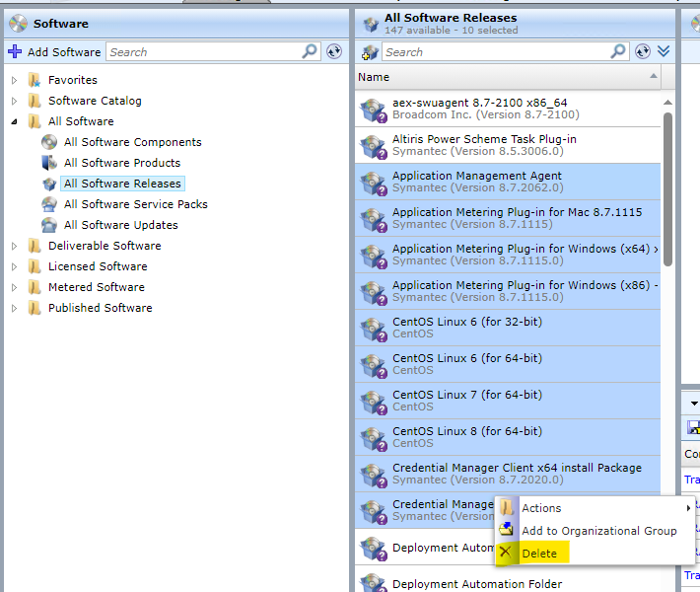
Task: Sort the list by the Name column
Action: point(508,77)
